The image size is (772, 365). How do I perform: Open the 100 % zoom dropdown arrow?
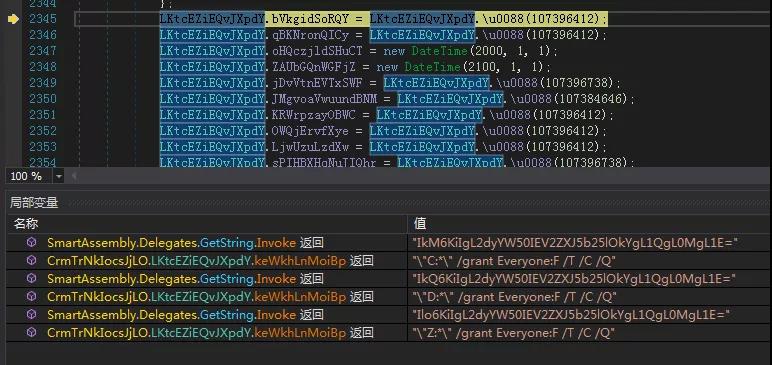[x=59, y=176]
